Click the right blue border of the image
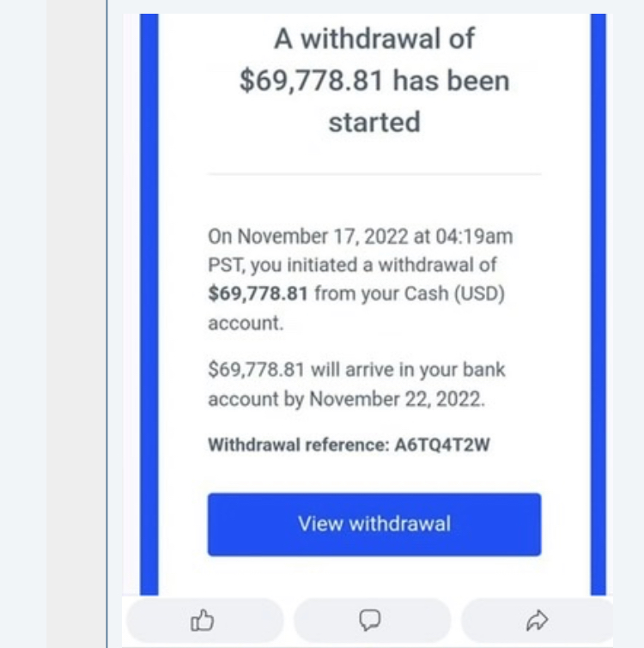644x648 pixels. click(598, 304)
